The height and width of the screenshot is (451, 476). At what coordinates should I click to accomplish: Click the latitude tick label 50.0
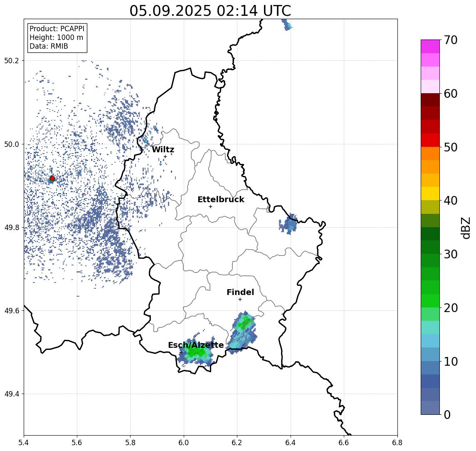point(12,144)
